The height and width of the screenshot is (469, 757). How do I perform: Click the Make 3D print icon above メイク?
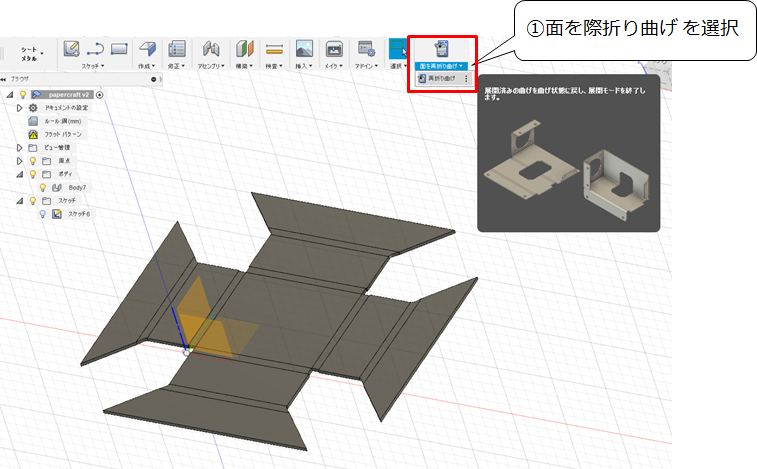click(x=334, y=49)
